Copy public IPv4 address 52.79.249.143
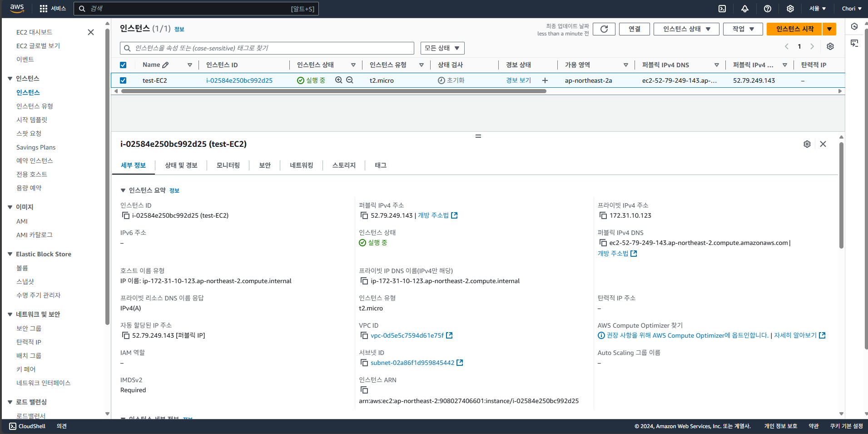Screen dimensions: 868x434 click(x=364, y=215)
